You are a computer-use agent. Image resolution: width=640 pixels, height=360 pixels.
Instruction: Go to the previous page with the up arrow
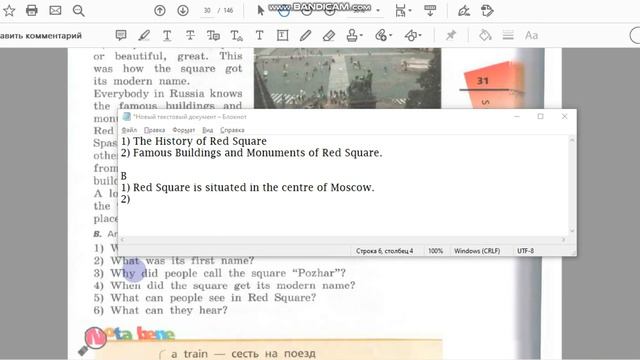coord(160,11)
